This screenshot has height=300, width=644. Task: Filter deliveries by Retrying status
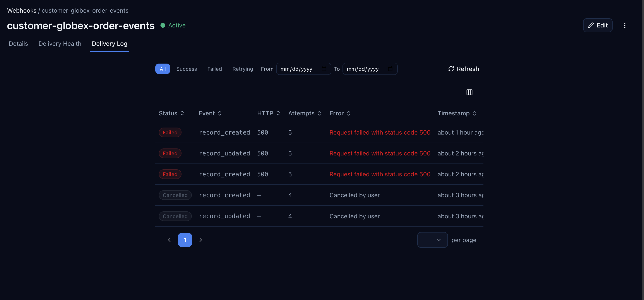(x=243, y=69)
